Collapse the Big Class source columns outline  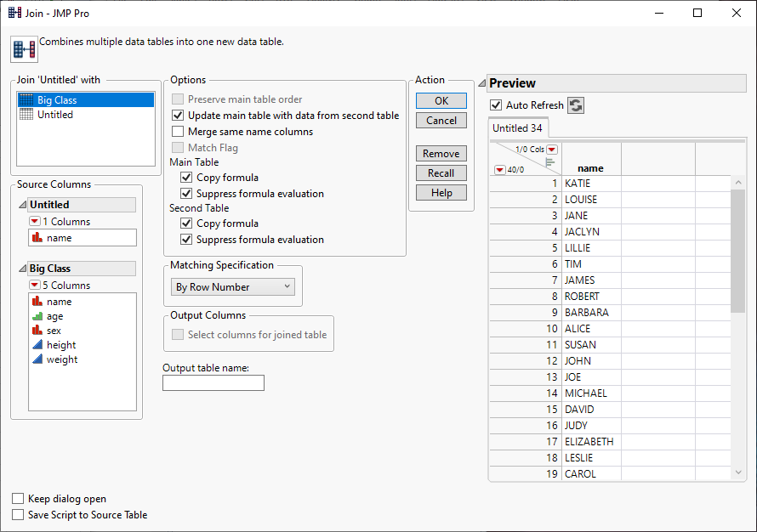coord(23,269)
